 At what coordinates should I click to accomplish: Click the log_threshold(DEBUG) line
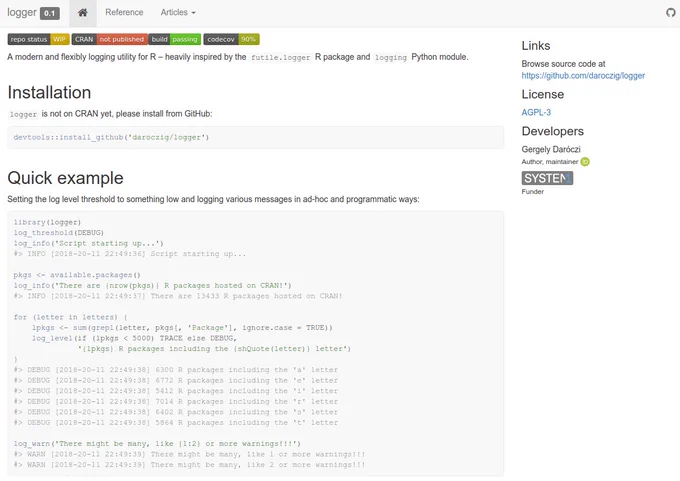point(59,233)
